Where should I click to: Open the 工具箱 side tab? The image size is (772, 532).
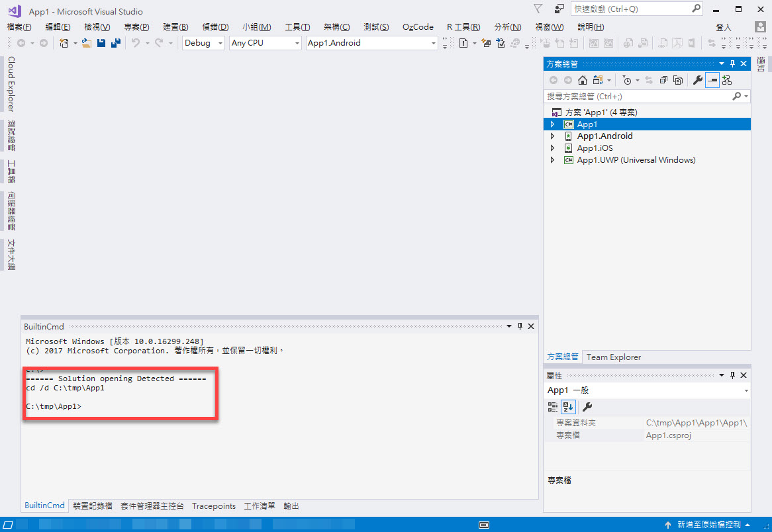(11, 171)
